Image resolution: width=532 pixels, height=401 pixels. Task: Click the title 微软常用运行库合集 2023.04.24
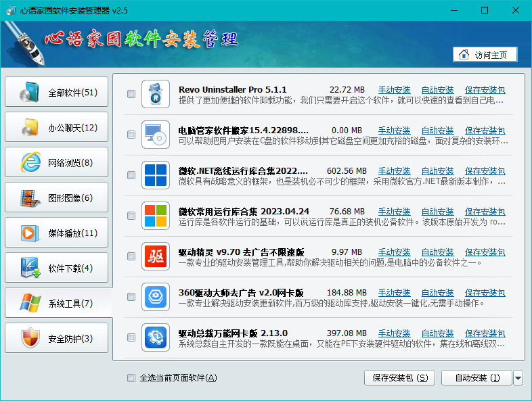coord(244,212)
